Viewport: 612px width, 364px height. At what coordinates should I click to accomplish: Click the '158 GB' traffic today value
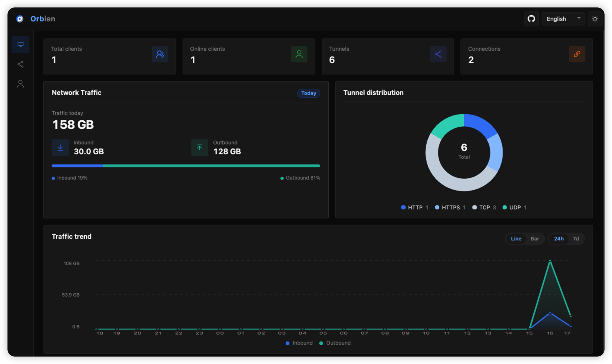point(73,125)
